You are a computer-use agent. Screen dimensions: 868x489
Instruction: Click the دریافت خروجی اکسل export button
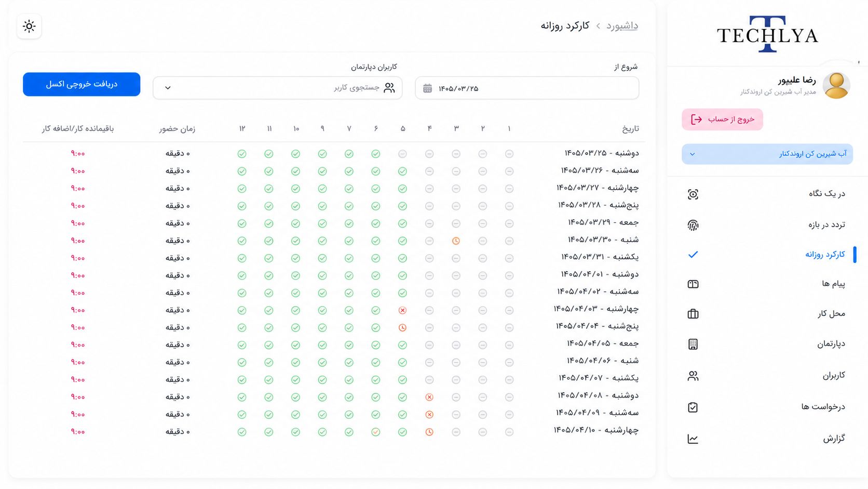(82, 84)
